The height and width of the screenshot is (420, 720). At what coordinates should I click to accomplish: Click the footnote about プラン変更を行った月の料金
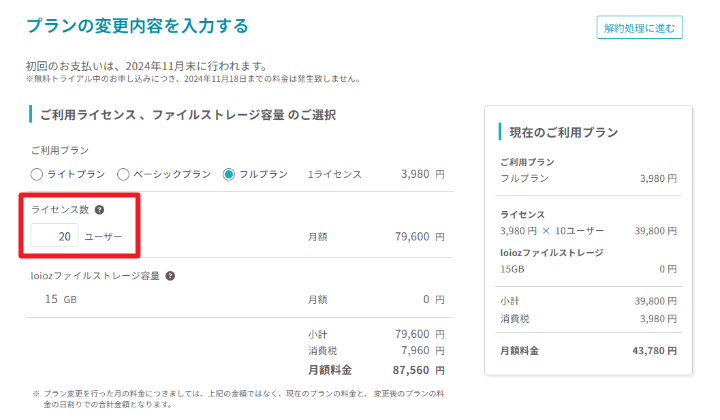(x=238, y=399)
